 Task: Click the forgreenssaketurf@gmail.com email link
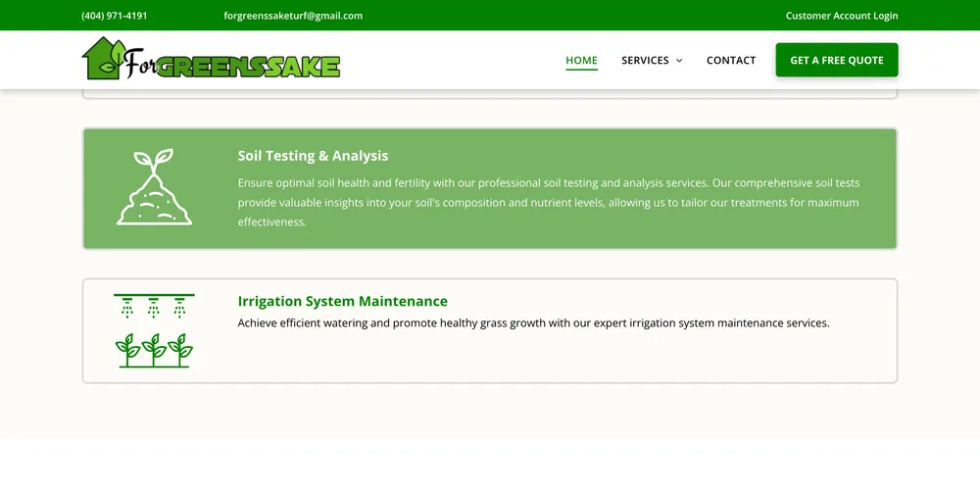pyautogui.click(x=293, y=16)
